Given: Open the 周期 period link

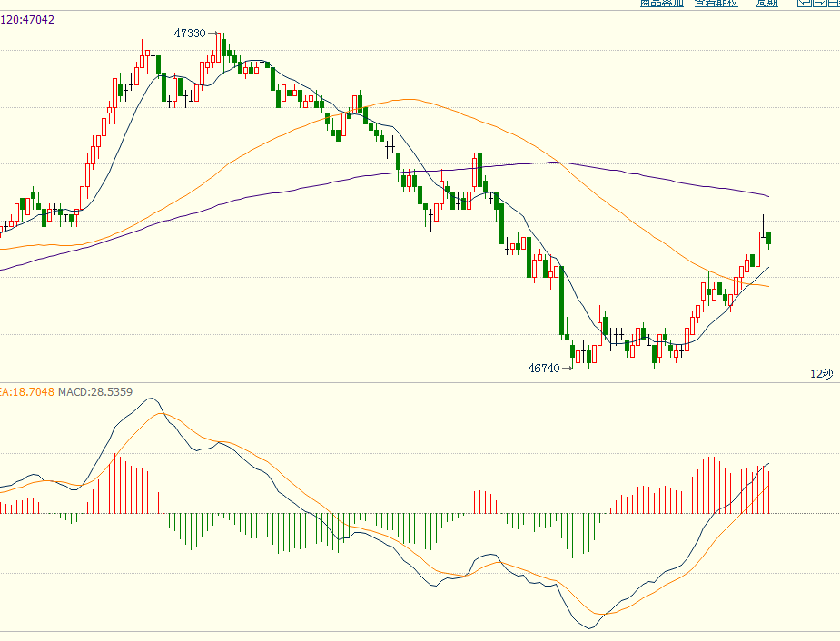Looking at the screenshot, I should click(766, 3).
